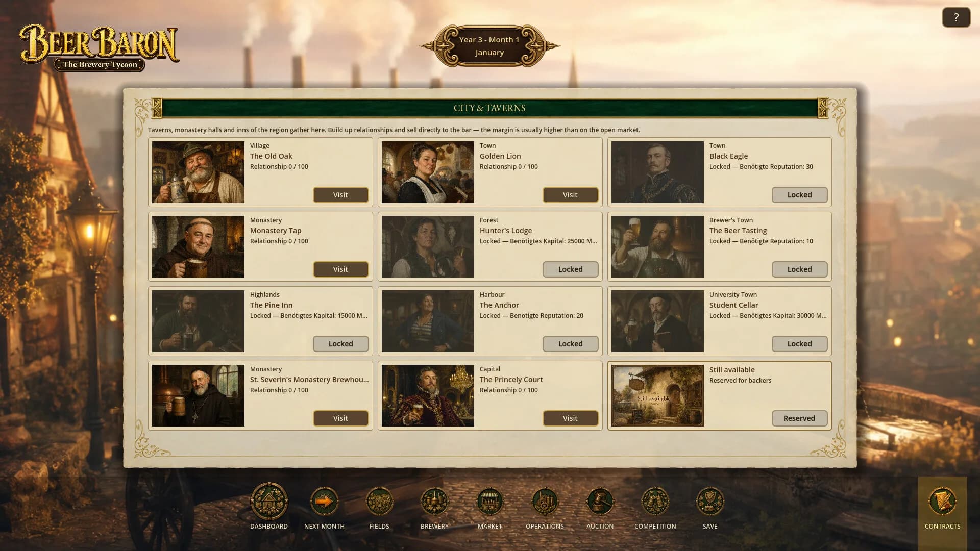Click the Locked button for Student Cellar
980x551 pixels.
click(x=799, y=344)
